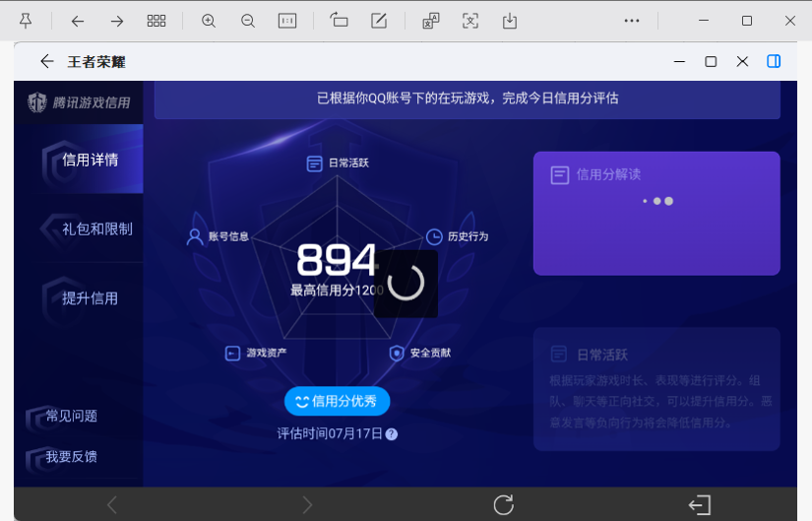This screenshot has width=812, height=521.
Task: Open 我要反馈 in the sidebar
Action: point(62,457)
